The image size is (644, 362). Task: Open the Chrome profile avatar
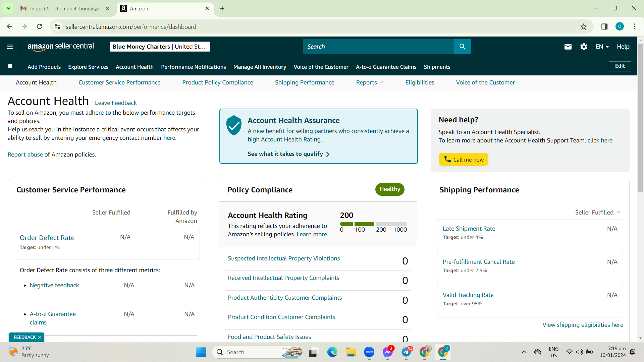click(x=620, y=26)
